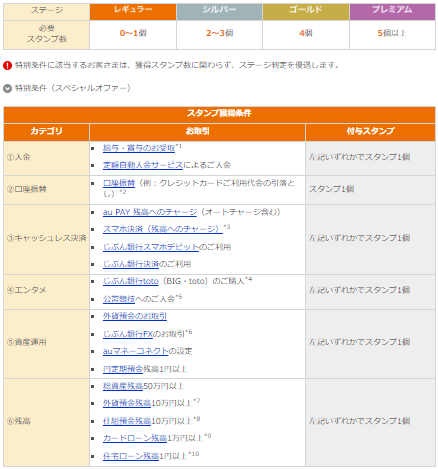Click the レギュラー stage header cell
Viewport: 438px width, 469px height.
[133, 12]
